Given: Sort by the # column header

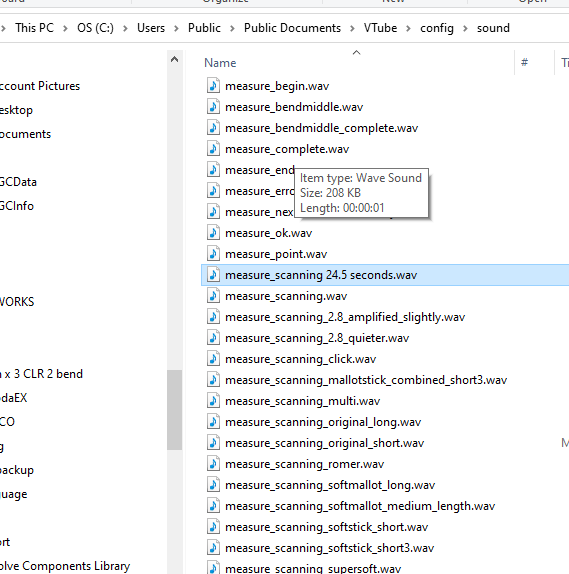Looking at the screenshot, I should coord(524,62).
